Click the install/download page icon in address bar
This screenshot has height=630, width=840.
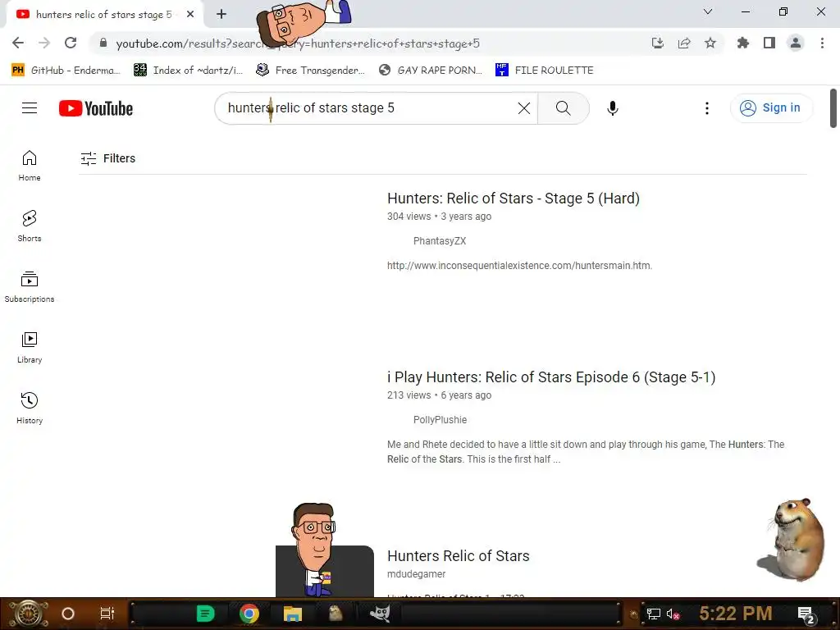click(x=658, y=43)
